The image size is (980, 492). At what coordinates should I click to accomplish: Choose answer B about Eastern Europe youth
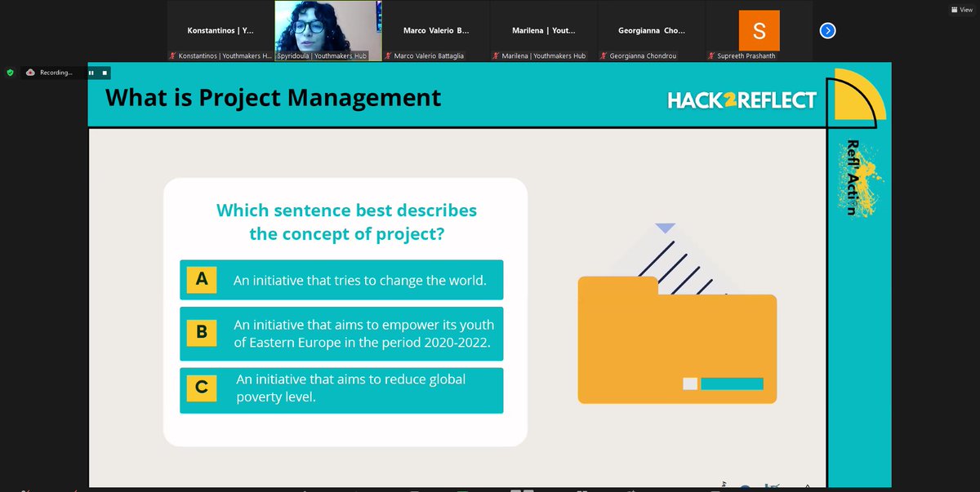[x=341, y=334]
